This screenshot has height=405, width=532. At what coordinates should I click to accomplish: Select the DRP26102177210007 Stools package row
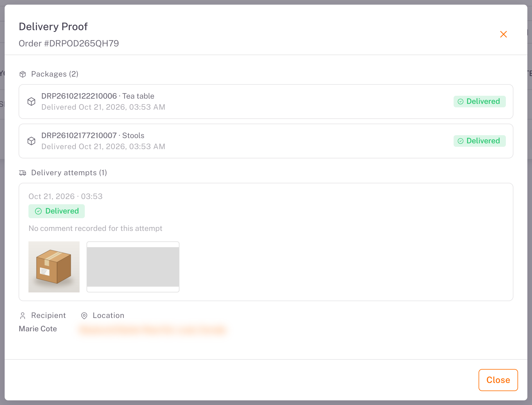(266, 141)
